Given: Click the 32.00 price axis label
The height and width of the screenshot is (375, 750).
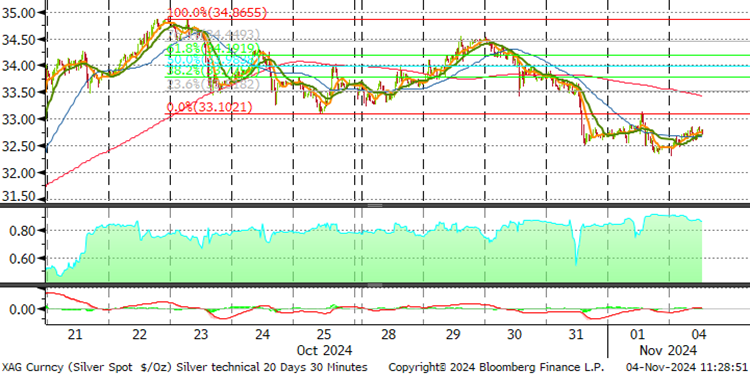Looking at the screenshot, I should [x=19, y=172].
